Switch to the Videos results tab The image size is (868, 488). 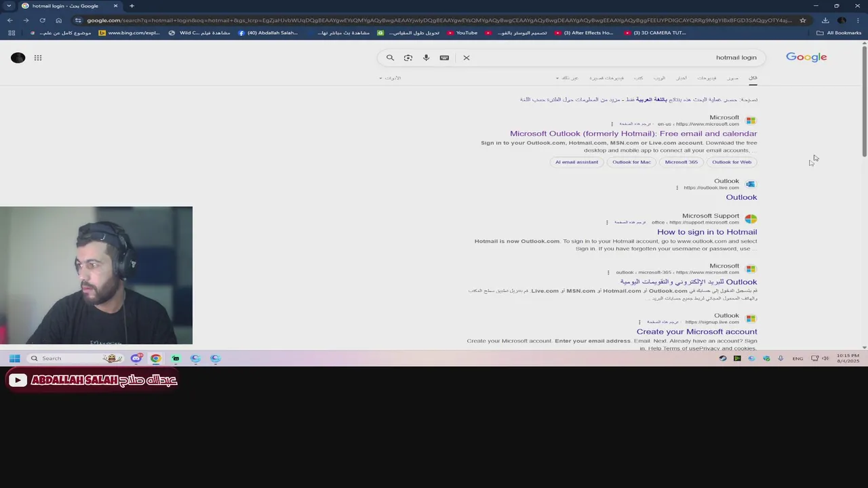707,78
